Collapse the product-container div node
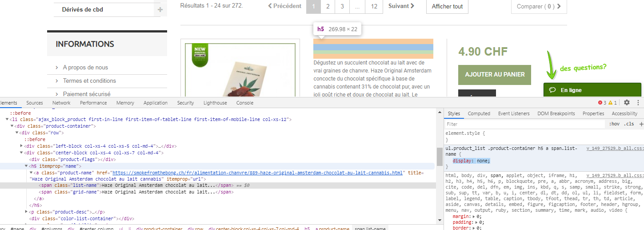This screenshot has height=230, width=644. [12, 126]
